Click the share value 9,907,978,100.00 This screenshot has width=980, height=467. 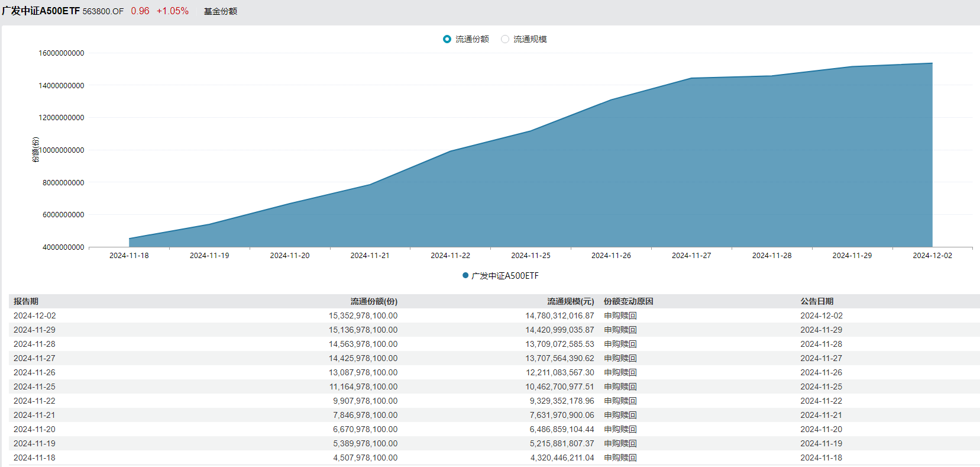366,401
